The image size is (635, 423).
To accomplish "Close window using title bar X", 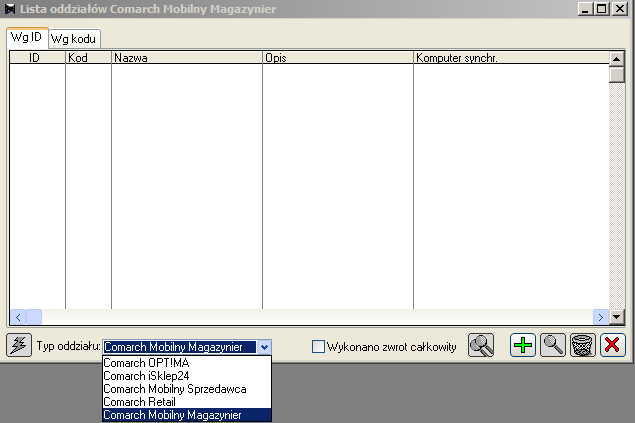I will coord(620,9).
